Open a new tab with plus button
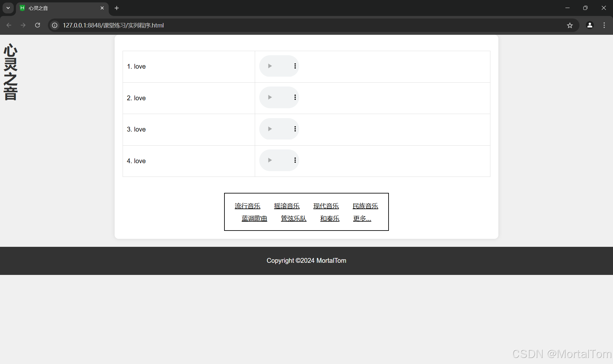The height and width of the screenshot is (364, 613). coord(117,8)
